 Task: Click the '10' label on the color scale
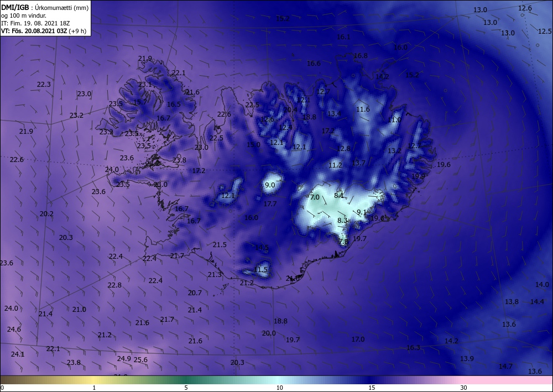click(279, 388)
